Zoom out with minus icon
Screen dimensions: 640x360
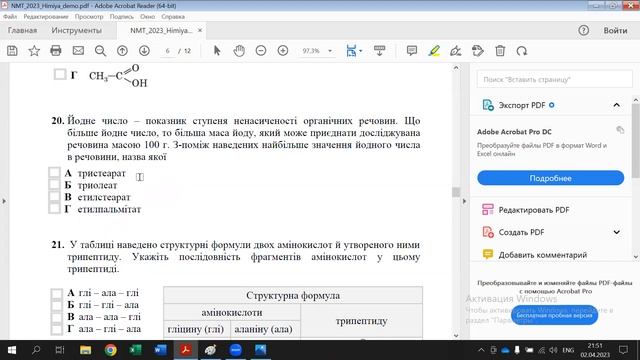(261, 51)
